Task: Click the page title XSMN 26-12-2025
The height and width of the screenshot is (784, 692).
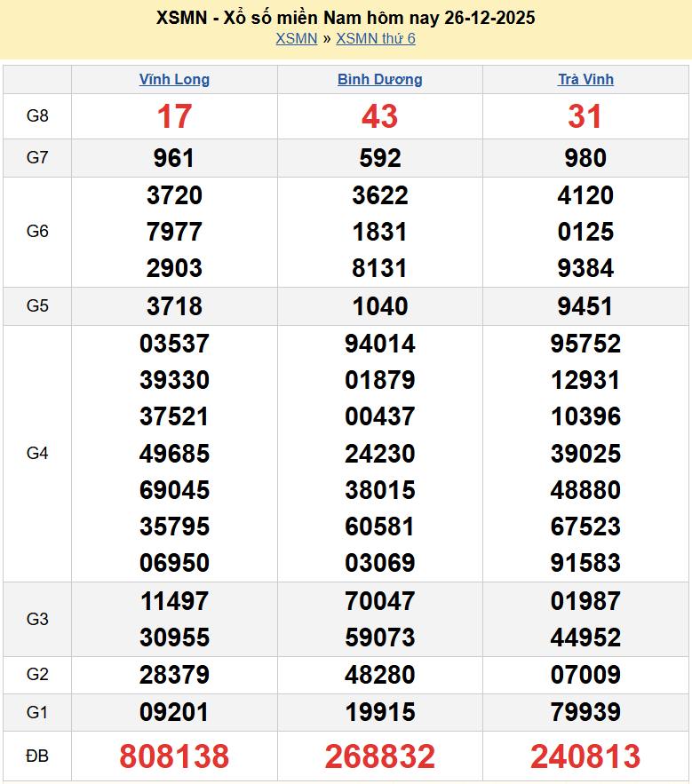Action: pos(346,18)
